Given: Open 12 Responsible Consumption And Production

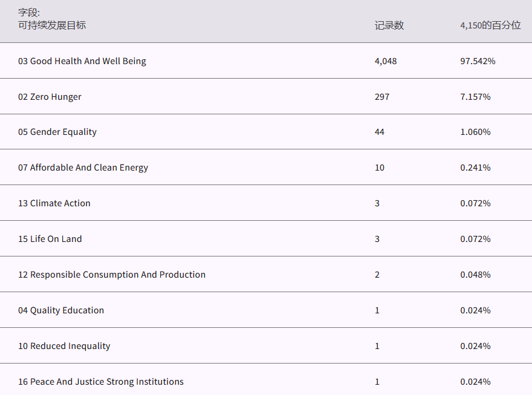Looking at the screenshot, I should [x=112, y=275].
